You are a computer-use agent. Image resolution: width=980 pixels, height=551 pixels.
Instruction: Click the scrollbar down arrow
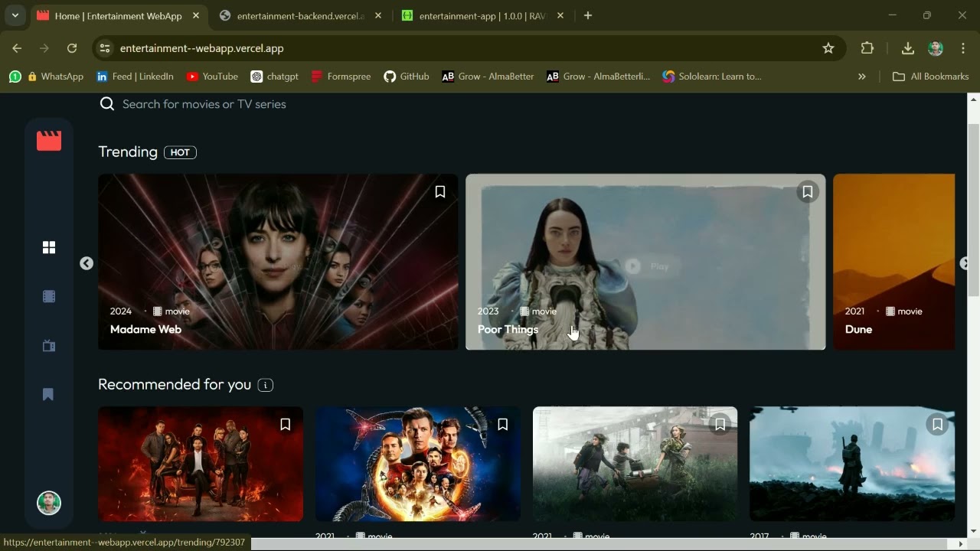[974, 531]
